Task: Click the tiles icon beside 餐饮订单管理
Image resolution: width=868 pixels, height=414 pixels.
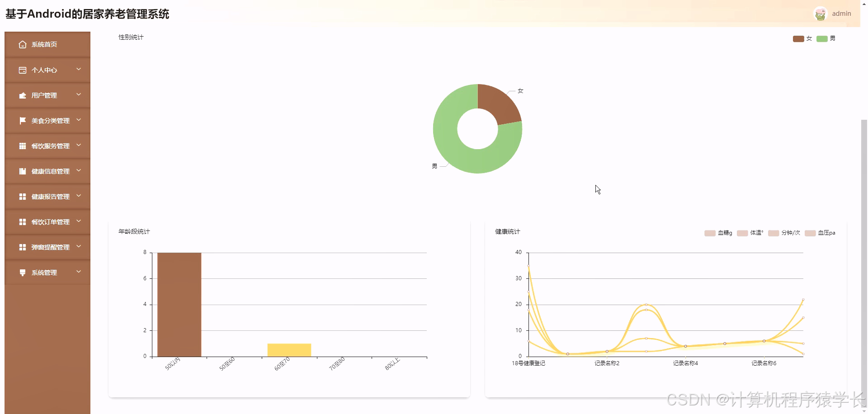Action: coord(23,222)
